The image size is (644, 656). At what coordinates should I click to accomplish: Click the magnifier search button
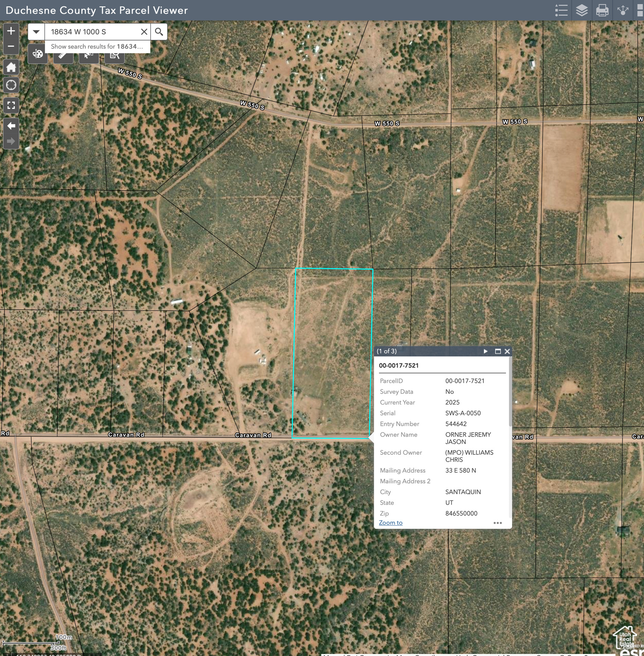pos(159,32)
